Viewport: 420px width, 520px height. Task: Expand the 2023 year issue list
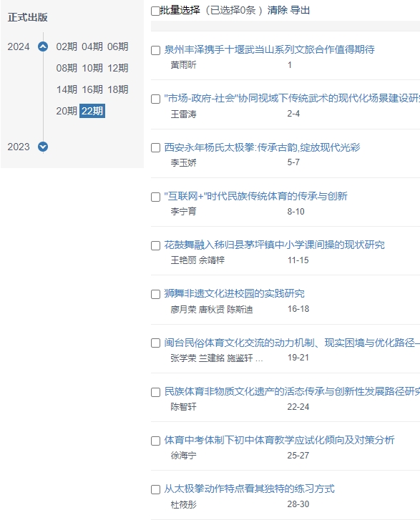pos(43,147)
